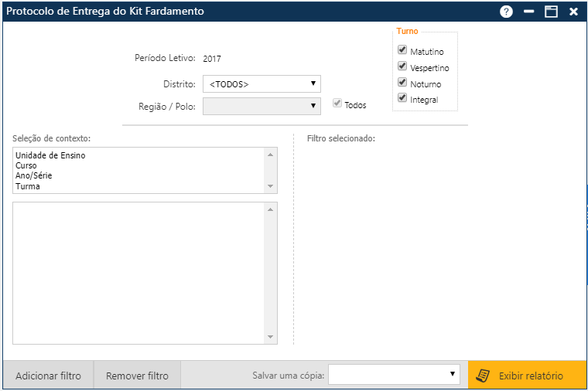Select the Ano/Série context item
Image resolution: width=588 pixels, height=391 pixels.
click(x=34, y=175)
